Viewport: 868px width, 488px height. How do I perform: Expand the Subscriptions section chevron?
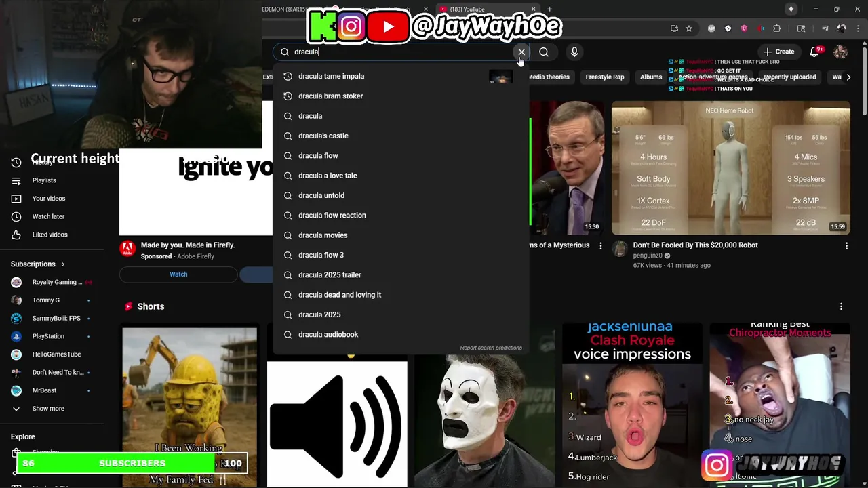point(63,264)
